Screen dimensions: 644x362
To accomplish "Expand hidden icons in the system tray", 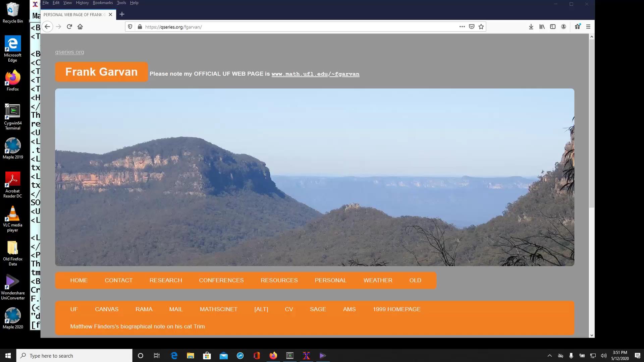I will tap(550, 355).
